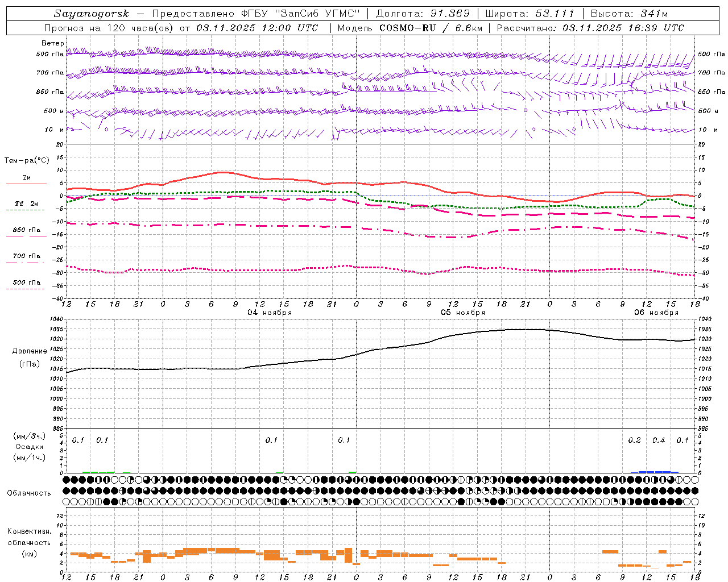Click the "(гПа)" unit label under Давление
This screenshot has height=582, width=728.
(29, 364)
